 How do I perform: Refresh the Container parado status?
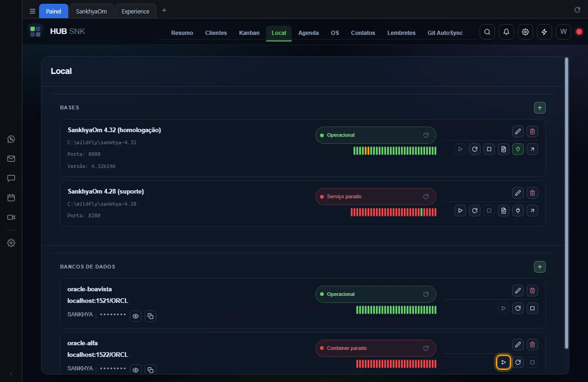click(x=426, y=348)
